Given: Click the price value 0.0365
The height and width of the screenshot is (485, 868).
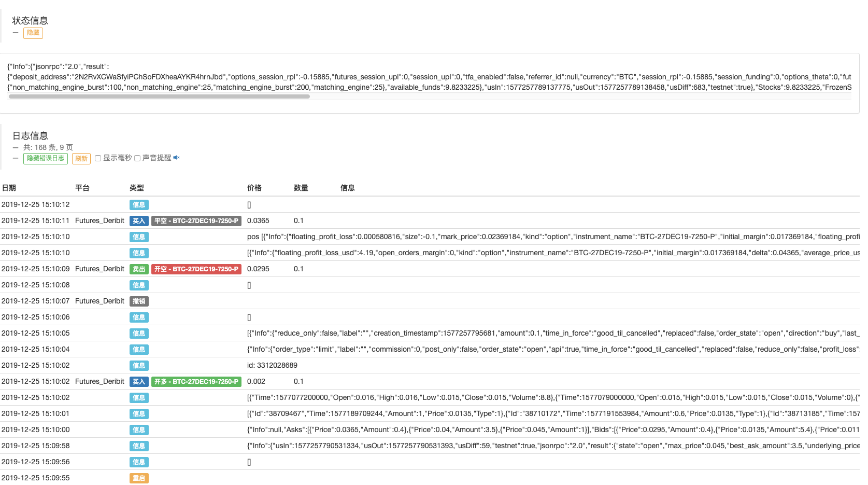Looking at the screenshot, I should point(258,220).
